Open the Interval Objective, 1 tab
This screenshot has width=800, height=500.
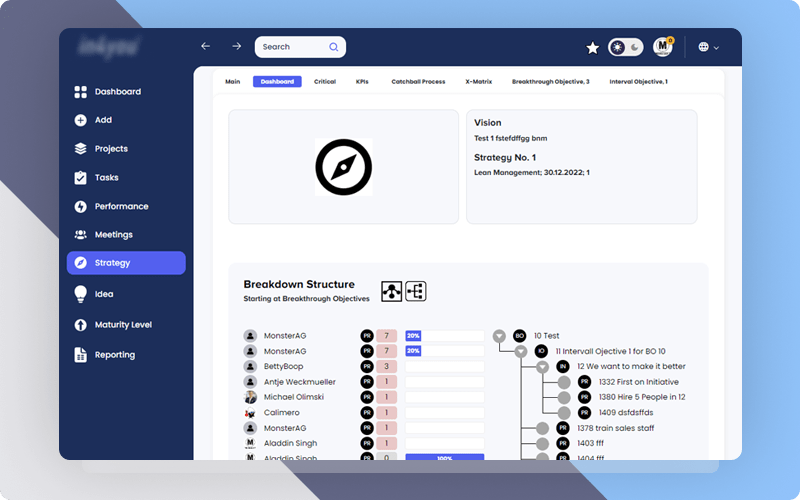[x=638, y=82]
